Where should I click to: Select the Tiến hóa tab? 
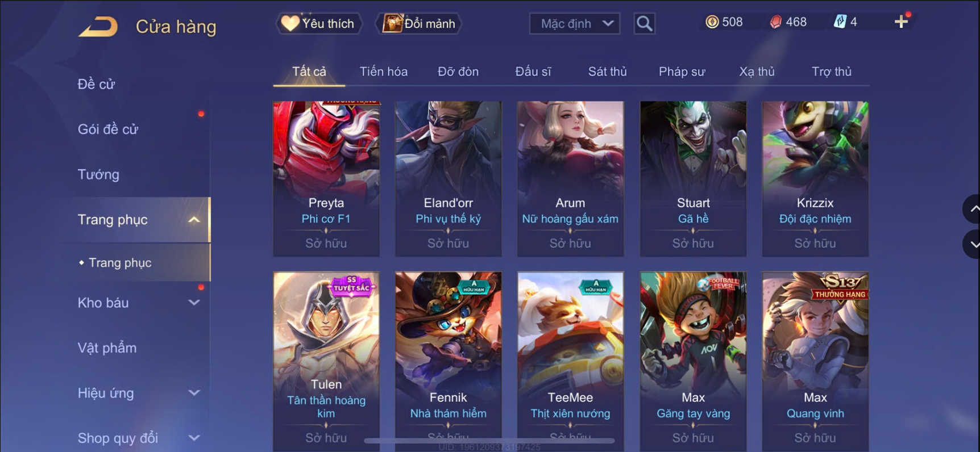(383, 72)
